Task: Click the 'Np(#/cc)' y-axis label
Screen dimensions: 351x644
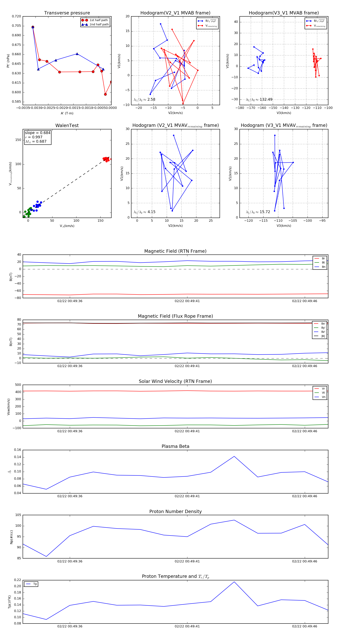Action: (11, 537)
